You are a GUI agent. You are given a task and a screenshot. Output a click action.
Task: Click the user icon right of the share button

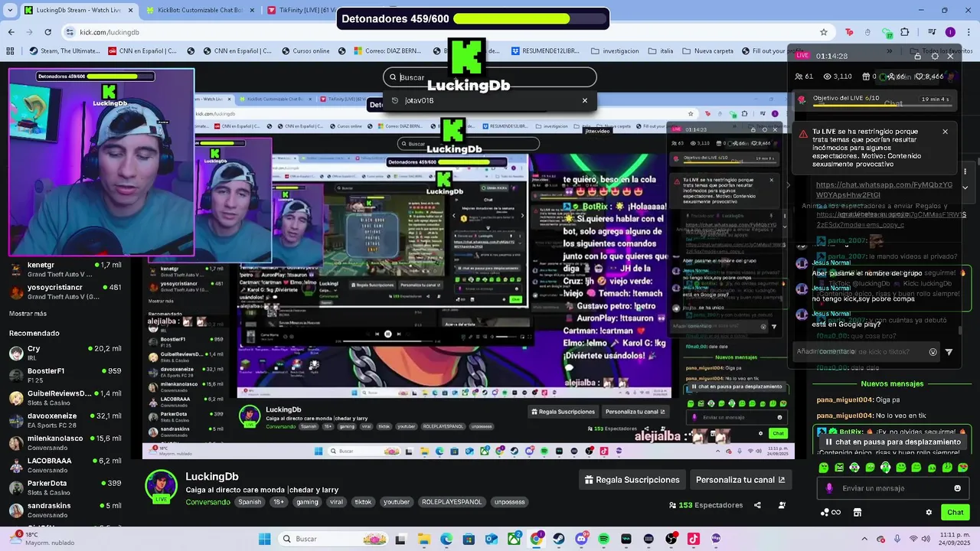[x=782, y=505]
